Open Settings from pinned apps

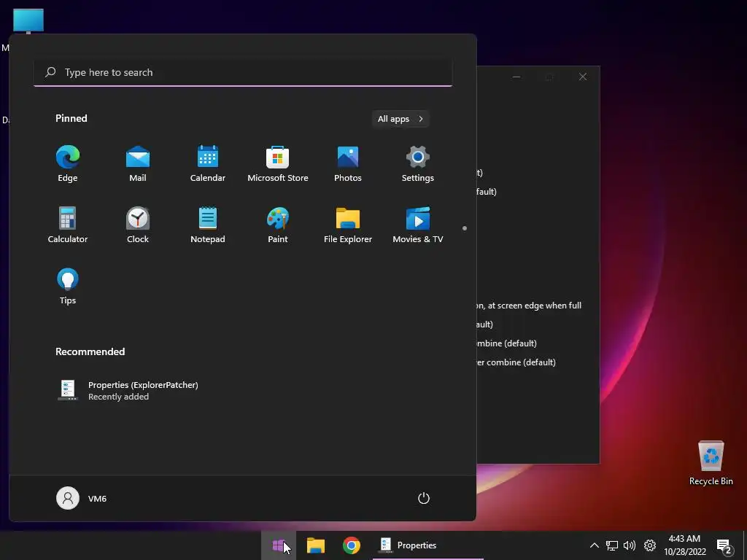coord(418,164)
